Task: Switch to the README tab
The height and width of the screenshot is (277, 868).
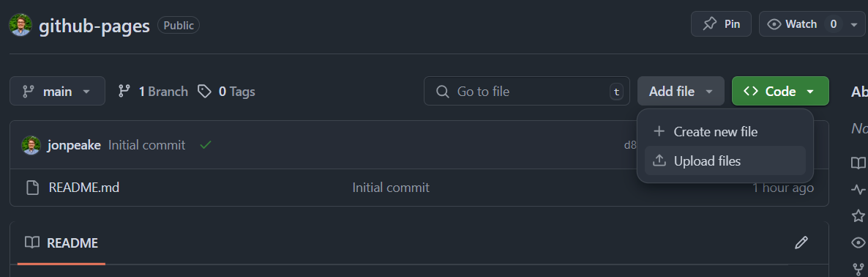Action: pos(61,243)
